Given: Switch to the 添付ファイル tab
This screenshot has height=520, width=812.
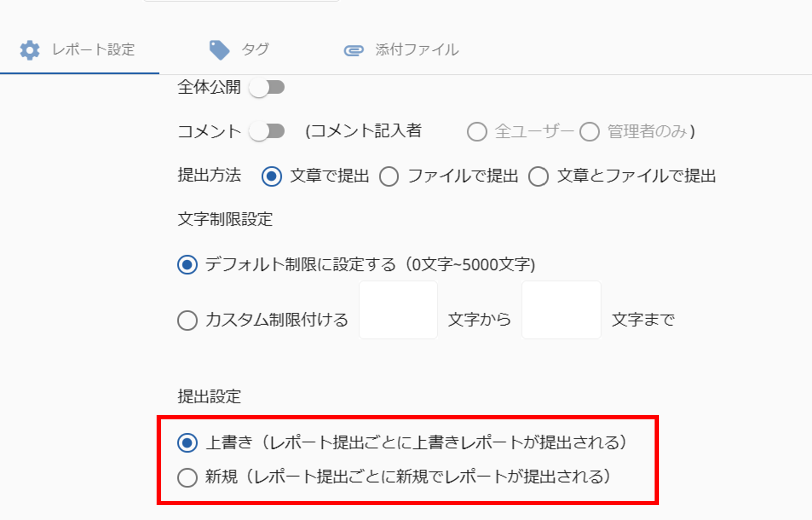Looking at the screenshot, I should tap(401, 50).
